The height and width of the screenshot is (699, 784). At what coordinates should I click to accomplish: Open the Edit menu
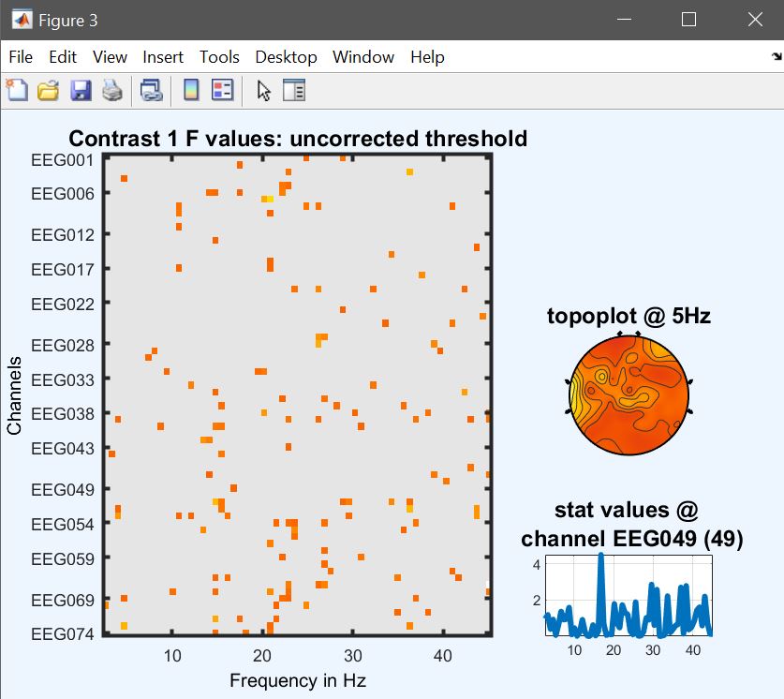[x=63, y=57]
